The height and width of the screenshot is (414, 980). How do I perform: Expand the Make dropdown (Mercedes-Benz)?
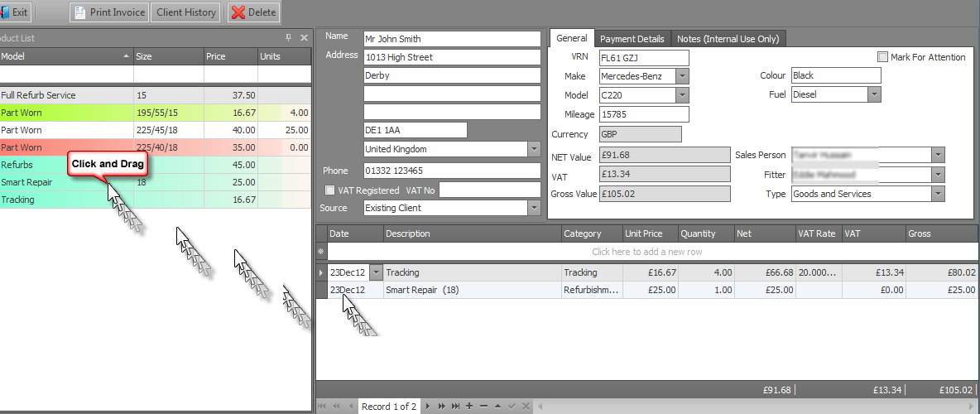(x=682, y=76)
